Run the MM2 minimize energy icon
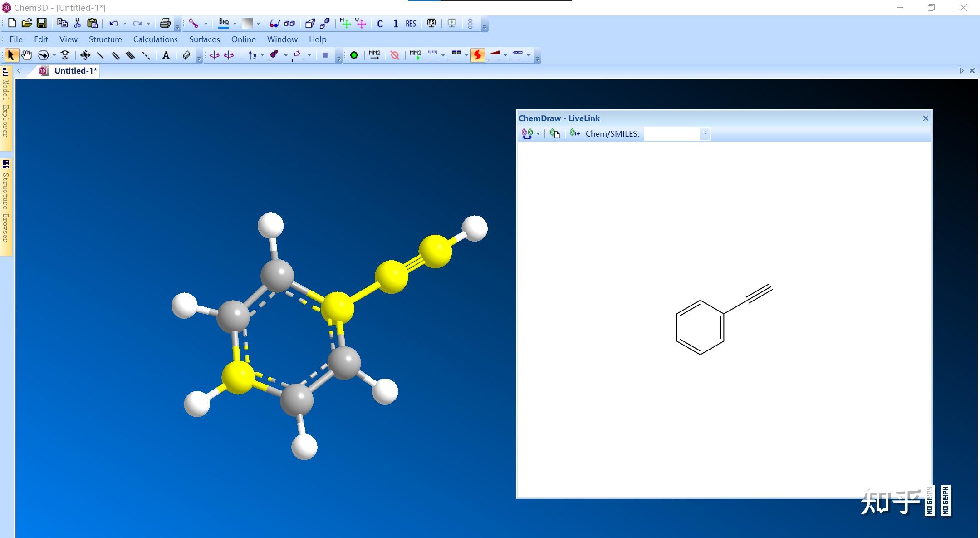The height and width of the screenshot is (538, 980). (x=374, y=55)
